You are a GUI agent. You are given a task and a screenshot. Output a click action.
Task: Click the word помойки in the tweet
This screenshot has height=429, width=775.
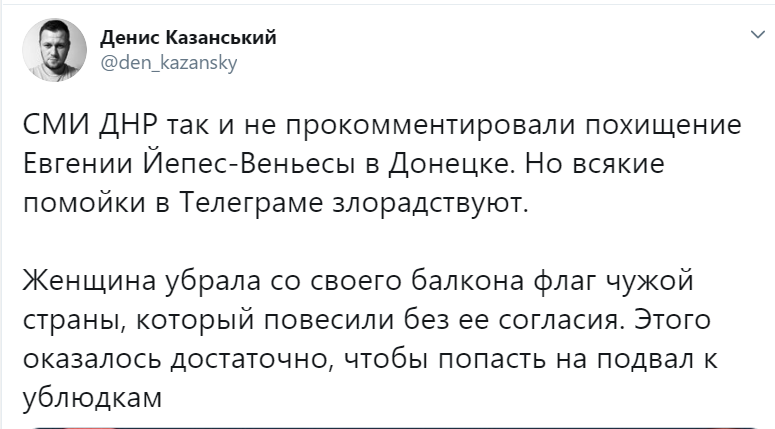point(84,203)
